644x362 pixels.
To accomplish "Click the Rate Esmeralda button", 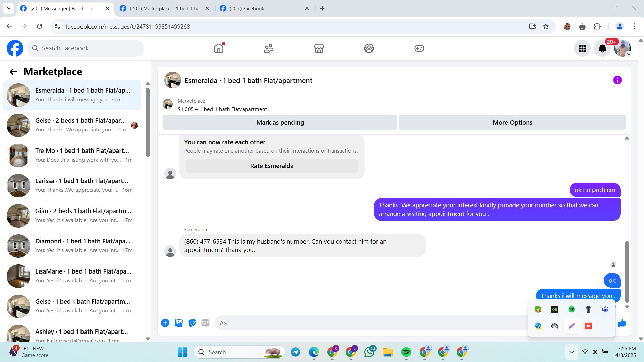I will 272,166.
